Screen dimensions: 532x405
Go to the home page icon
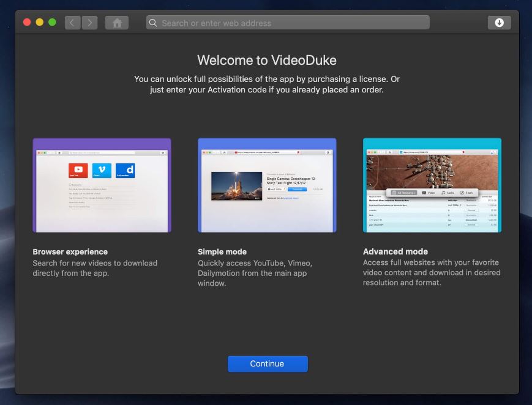[117, 23]
